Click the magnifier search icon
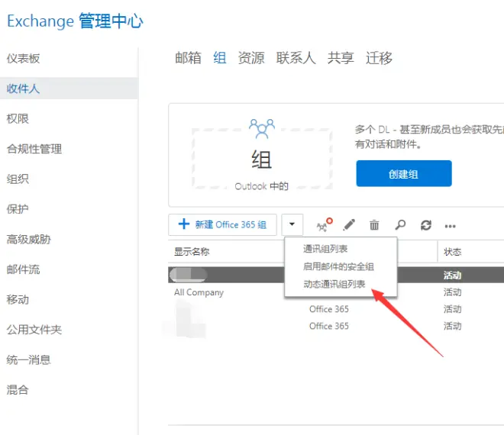Viewport: 504px width, 435px height. point(400,225)
